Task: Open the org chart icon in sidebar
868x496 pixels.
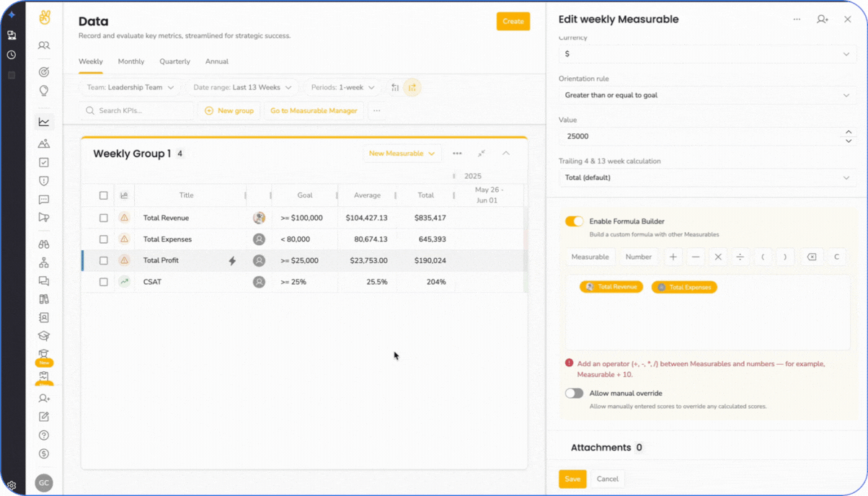Action: point(44,263)
